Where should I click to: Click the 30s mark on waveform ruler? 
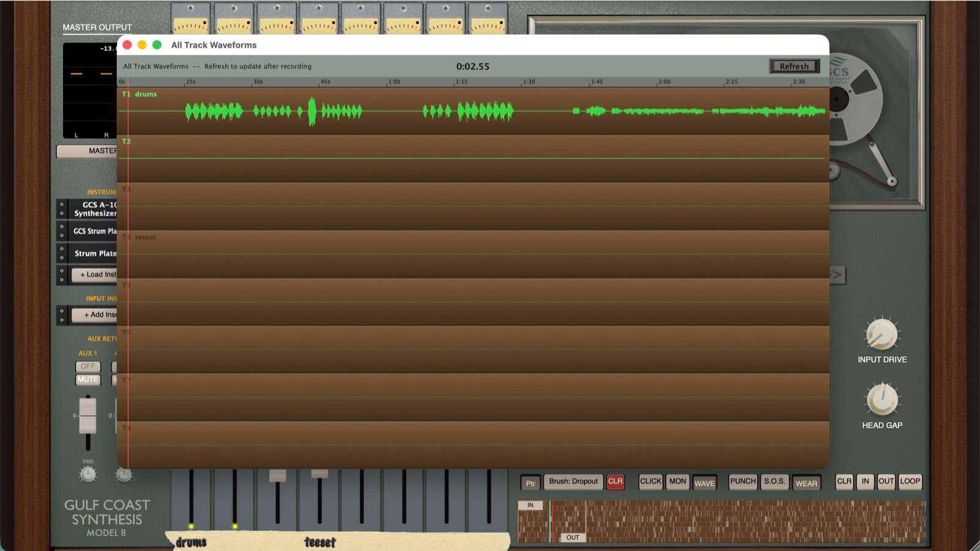[258, 81]
